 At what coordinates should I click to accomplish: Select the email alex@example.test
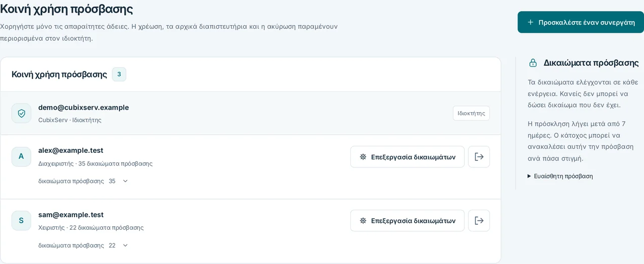pyautogui.click(x=71, y=150)
